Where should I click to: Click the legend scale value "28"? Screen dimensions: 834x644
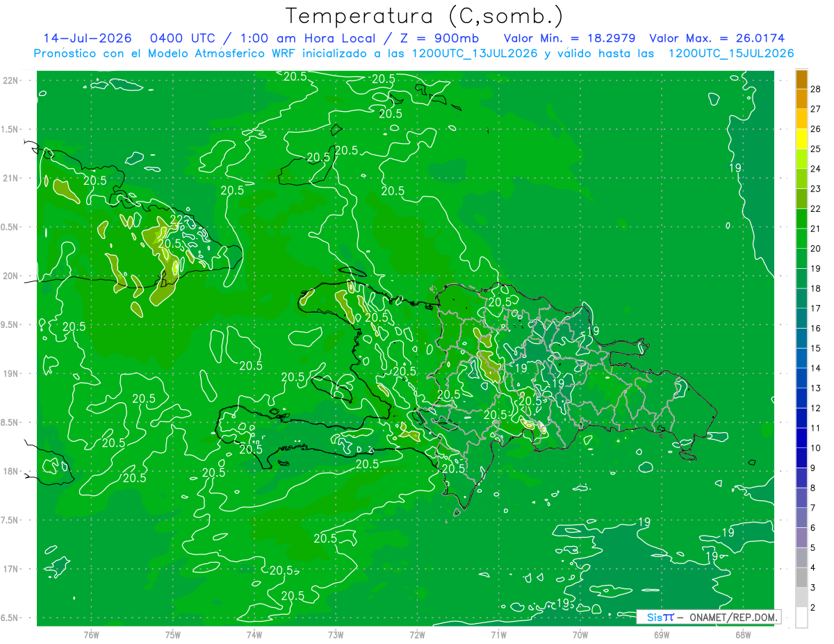pos(816,89)
